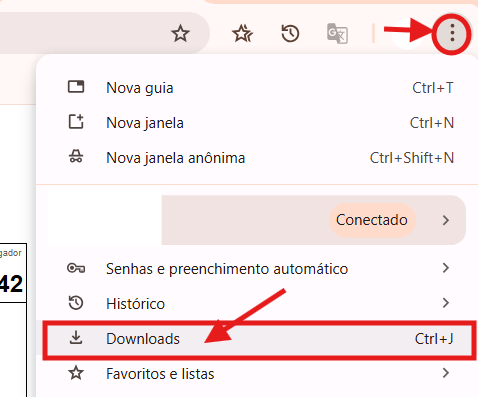Bookmark this page with the address bar star
Viewport: 478px width, 397px height.
180,33
